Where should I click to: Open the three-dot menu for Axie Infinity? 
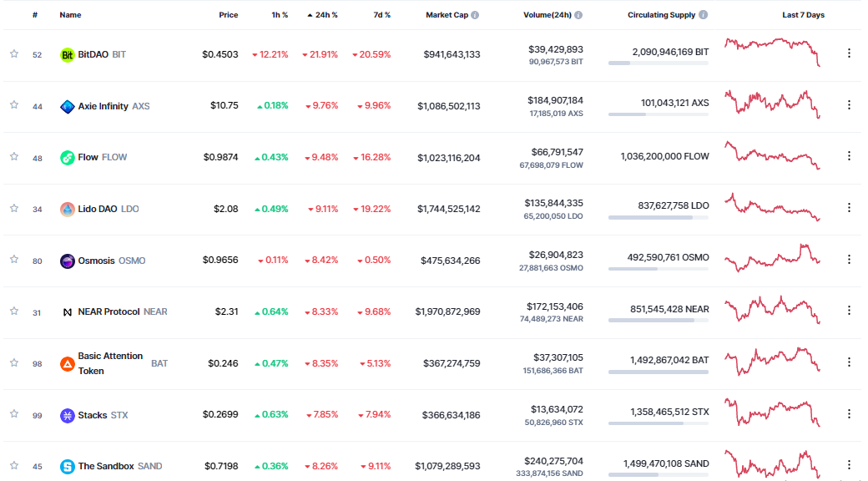849,105
